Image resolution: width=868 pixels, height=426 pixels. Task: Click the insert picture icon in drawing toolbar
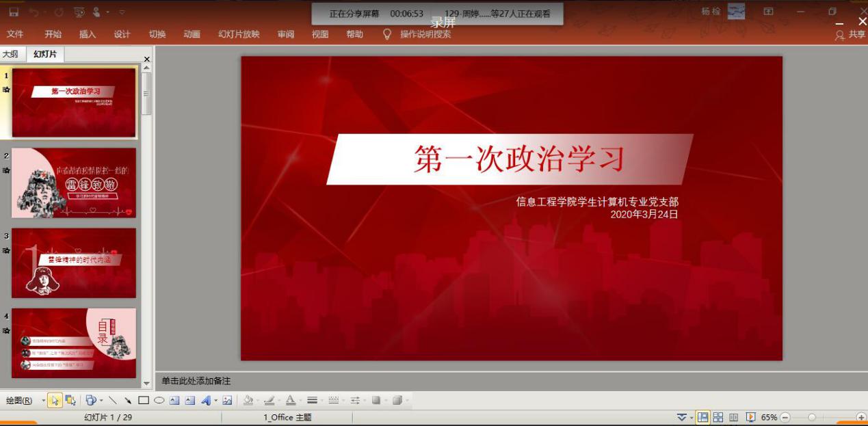[x=228, y=401]
